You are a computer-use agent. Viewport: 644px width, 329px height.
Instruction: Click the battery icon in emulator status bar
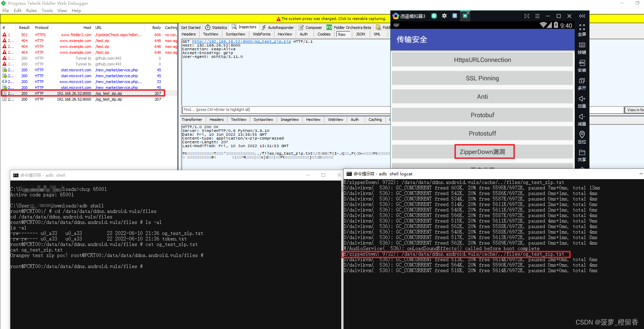[x=556, y=25]
